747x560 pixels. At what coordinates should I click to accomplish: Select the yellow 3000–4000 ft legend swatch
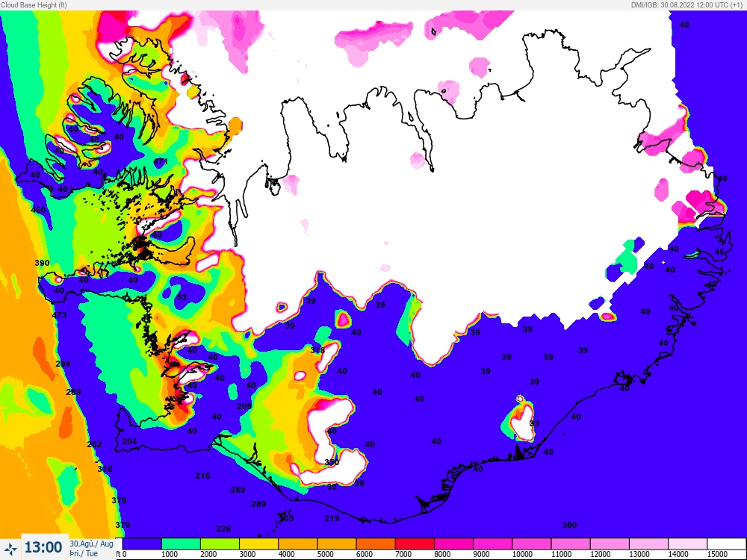pyautogui.click(x=259, y=544)
